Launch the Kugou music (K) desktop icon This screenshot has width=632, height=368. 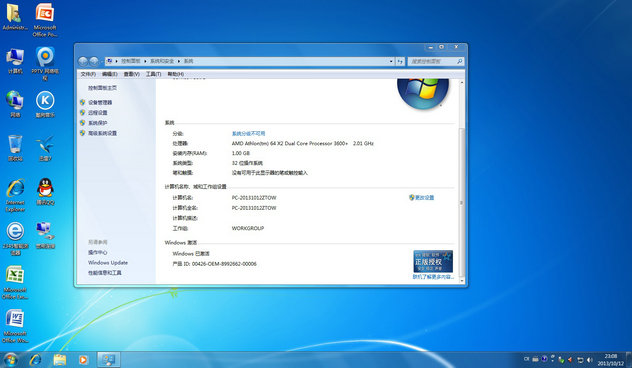(45, 104)
